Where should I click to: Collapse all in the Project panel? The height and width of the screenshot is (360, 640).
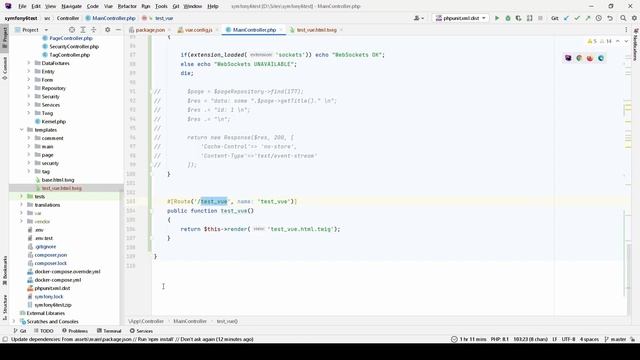(x=93, y=30)
